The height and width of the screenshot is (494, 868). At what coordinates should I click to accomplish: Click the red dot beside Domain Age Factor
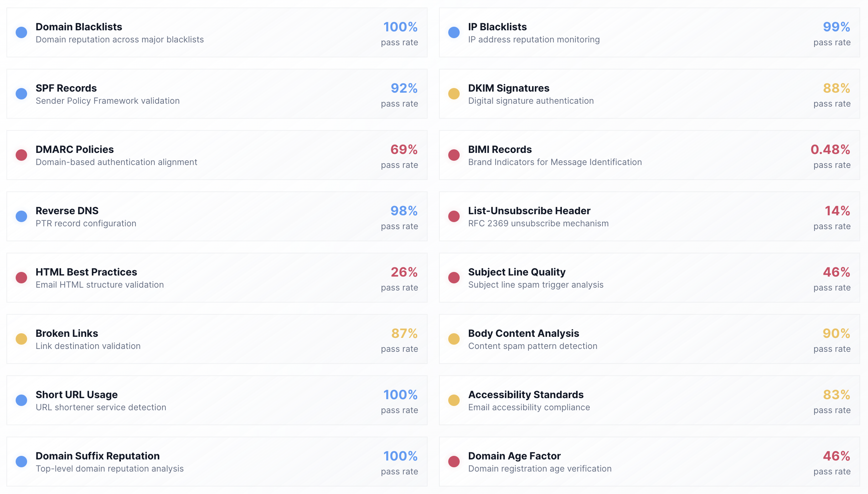pos(454,462)
